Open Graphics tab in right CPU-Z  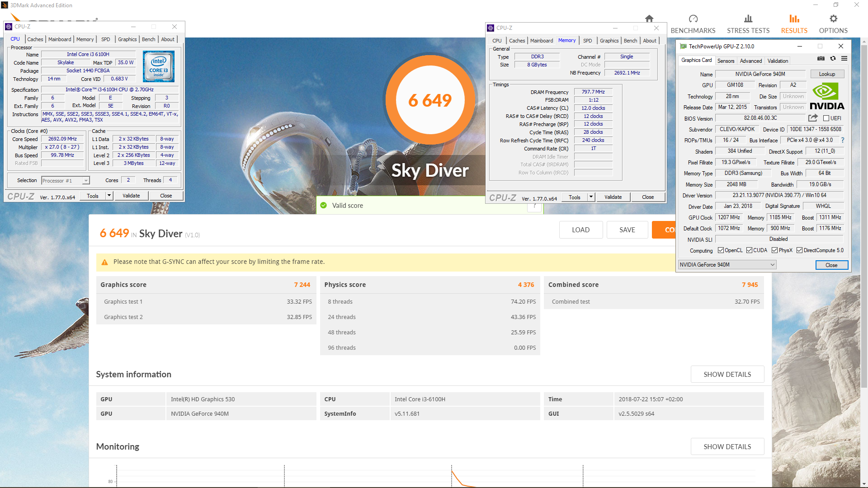click(609, 41)
